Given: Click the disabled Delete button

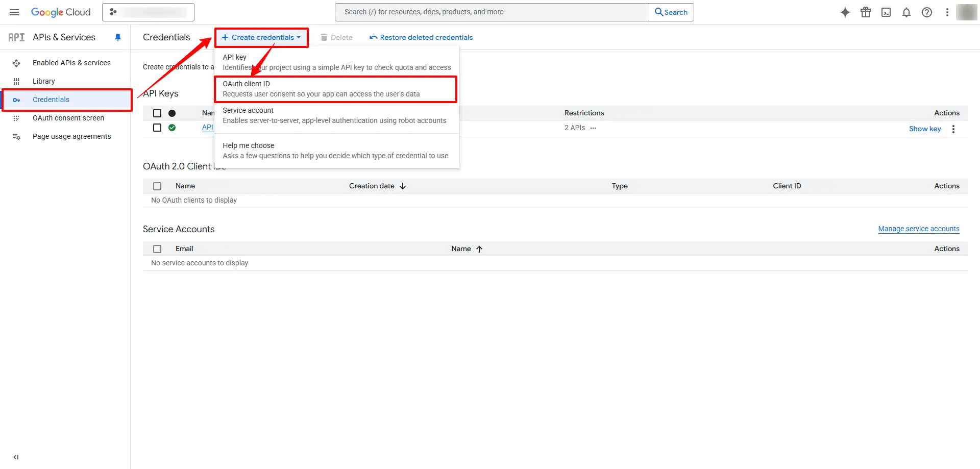Looking at the screenshot, I should [x=336, y=37].
